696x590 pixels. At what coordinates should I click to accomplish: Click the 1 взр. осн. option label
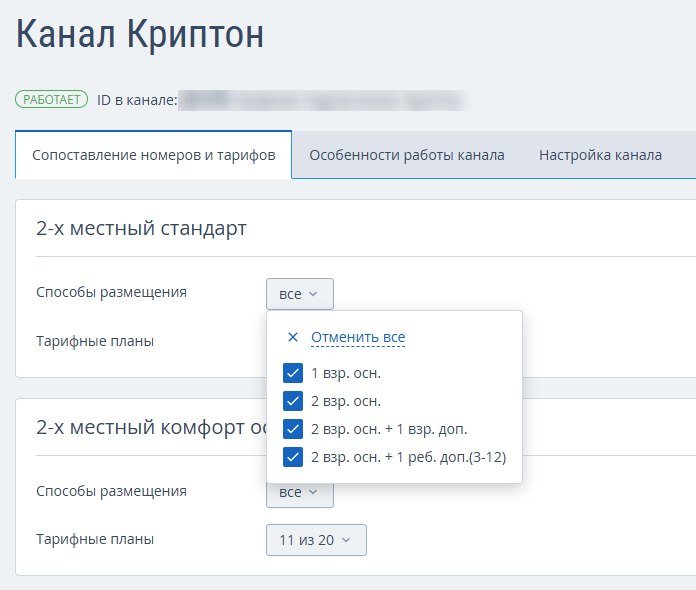pyautogui.click(x=346, y=373)
